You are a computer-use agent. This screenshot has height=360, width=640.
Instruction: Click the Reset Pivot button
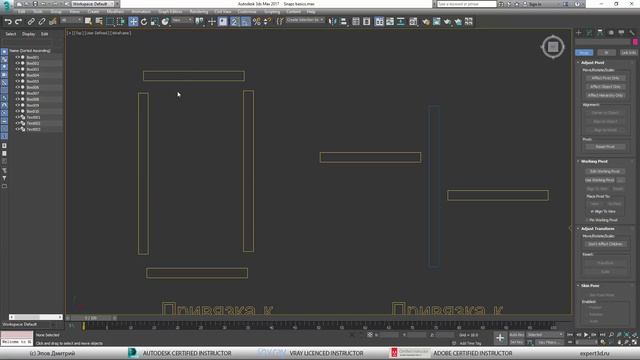pyautogui.click(x=605, y=147)
